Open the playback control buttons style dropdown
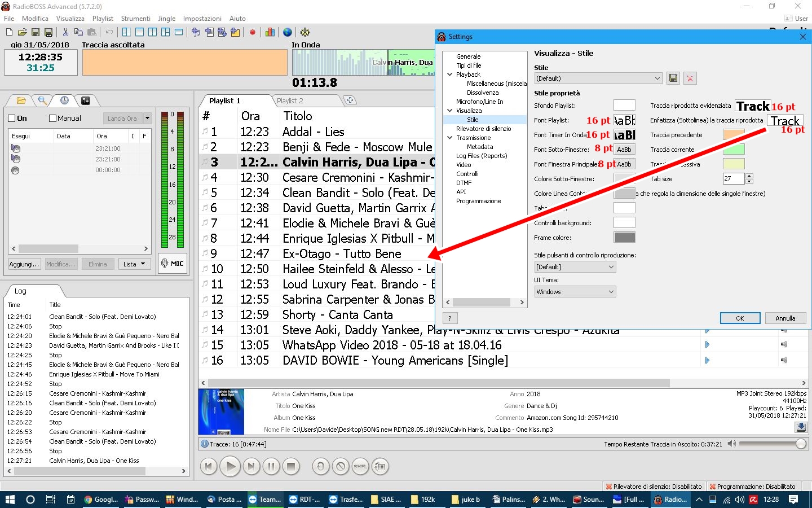The image size is (812, 508). 575,267
